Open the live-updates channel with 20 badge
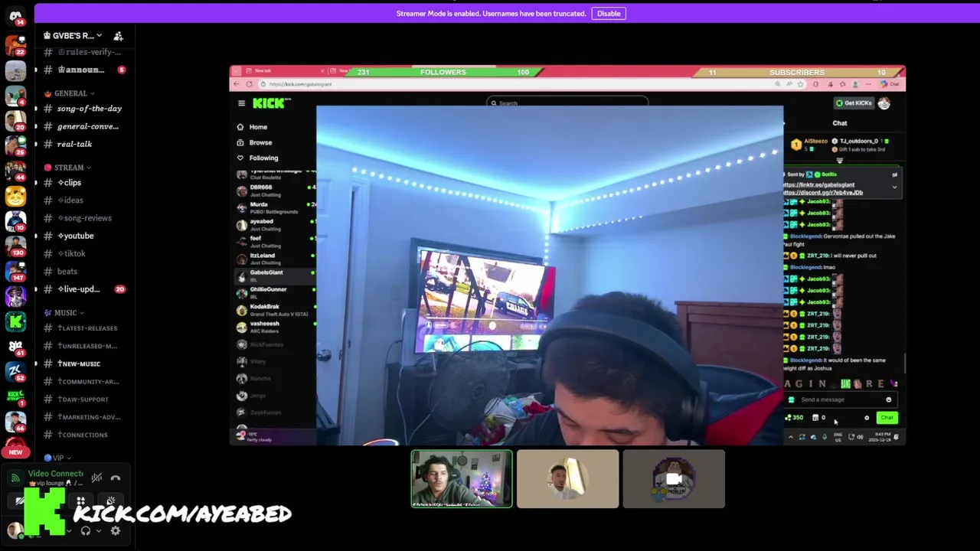Image resolution: width=980 pixels, height=551 pixels. (x=83, y=289)
